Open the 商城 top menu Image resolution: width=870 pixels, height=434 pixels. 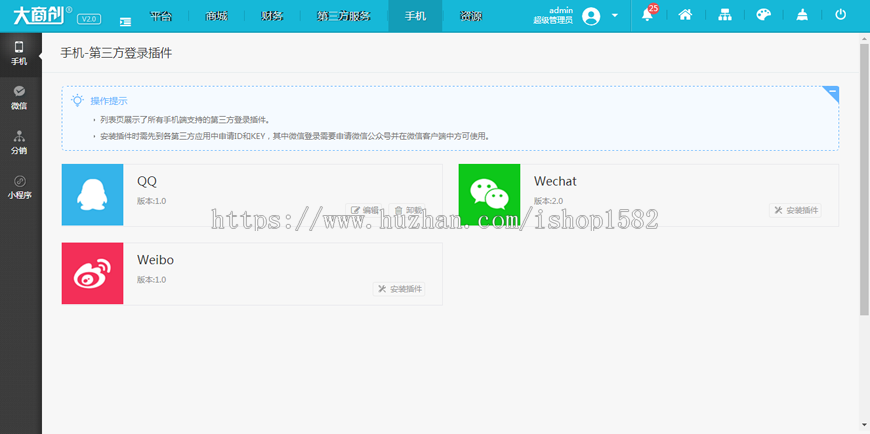[x=216, y=16]
